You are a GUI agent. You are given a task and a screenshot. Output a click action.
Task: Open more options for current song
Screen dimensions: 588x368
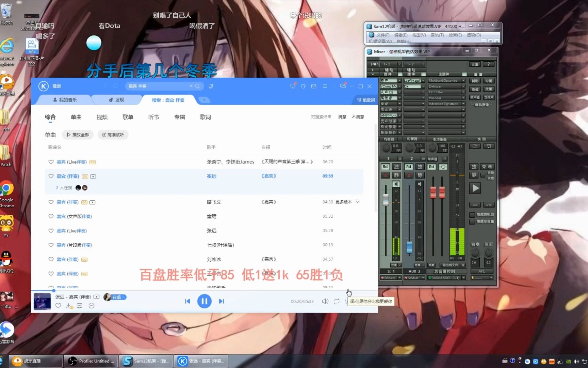coord(92,306)
